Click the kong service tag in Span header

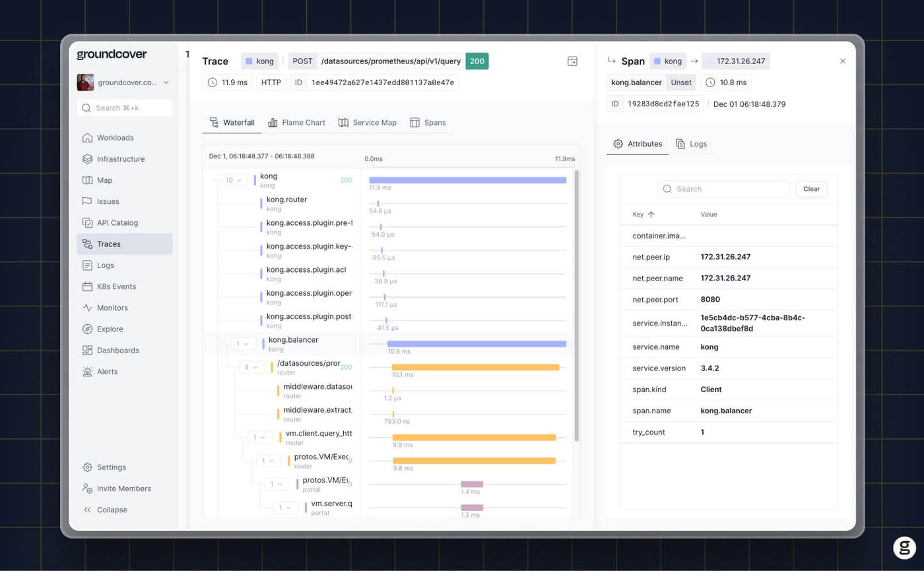(668, 61)
